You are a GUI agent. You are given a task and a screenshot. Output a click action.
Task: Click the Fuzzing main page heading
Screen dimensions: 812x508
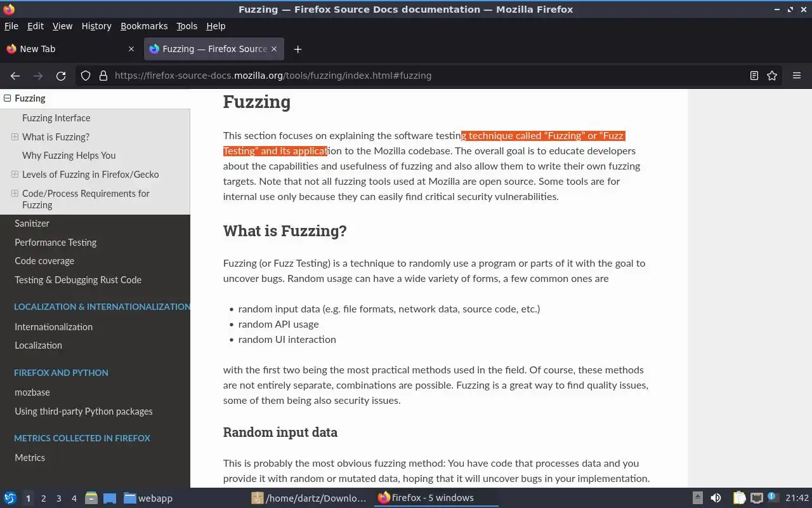point(257,102)
